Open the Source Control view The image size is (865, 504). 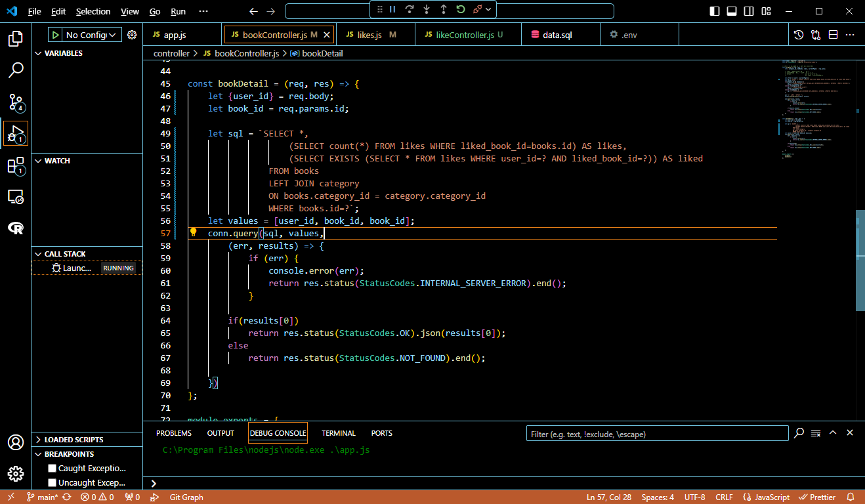point(16,102)
